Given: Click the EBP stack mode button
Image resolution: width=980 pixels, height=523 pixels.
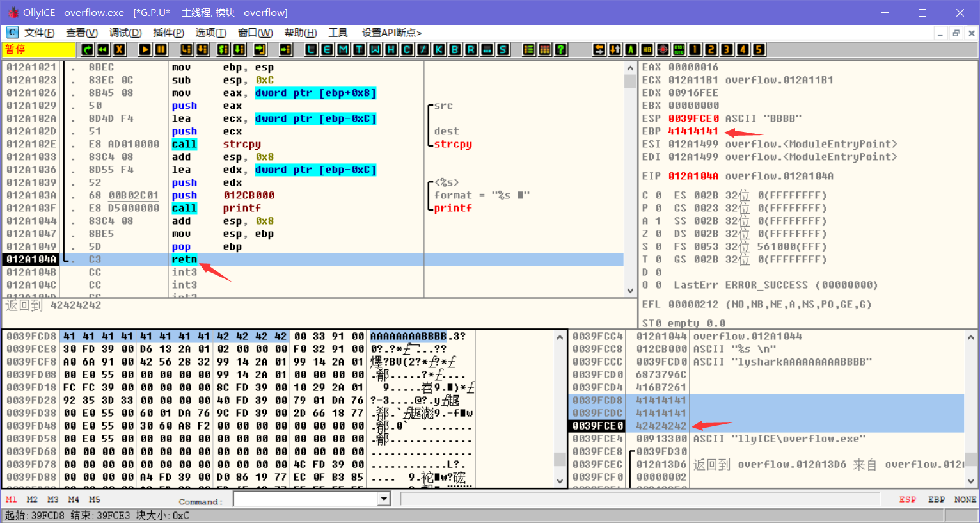Looking at the screenshot, I should [936, 499].
